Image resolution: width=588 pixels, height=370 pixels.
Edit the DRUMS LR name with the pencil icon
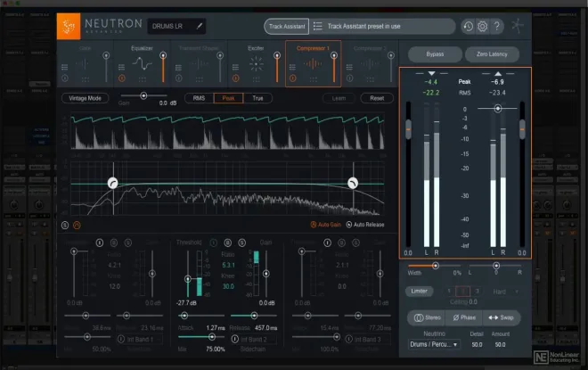200,26
